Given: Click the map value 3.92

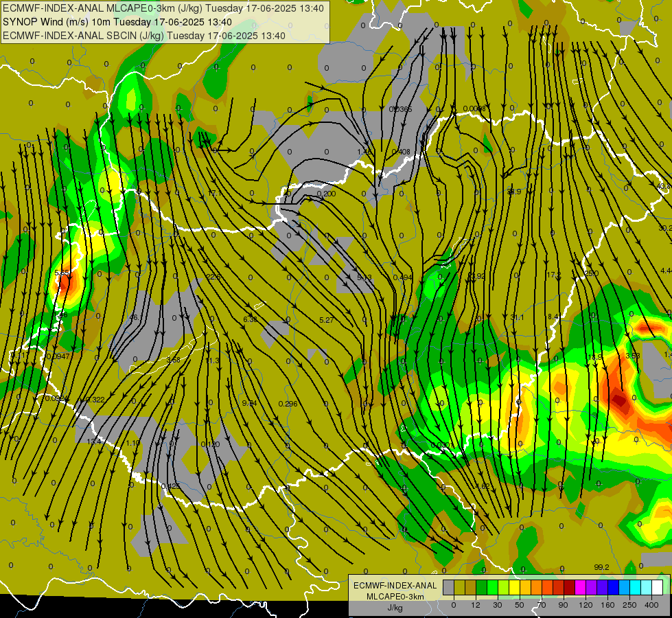Looking at the screenshot, I should pos(478,276).
